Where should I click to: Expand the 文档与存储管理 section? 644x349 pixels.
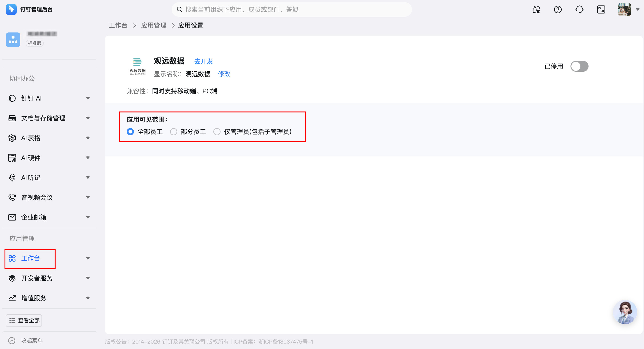(43, 118)
